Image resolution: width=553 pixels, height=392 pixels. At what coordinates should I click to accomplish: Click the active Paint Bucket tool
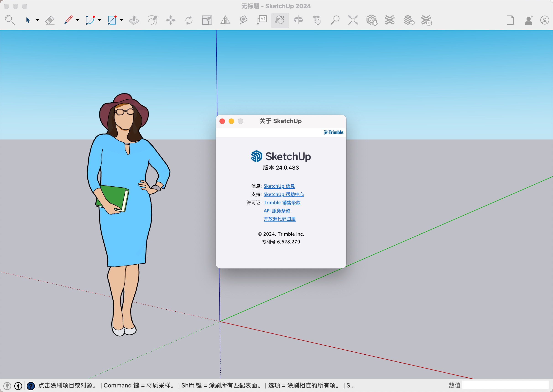pyautogui.click(x=280, y=20)
